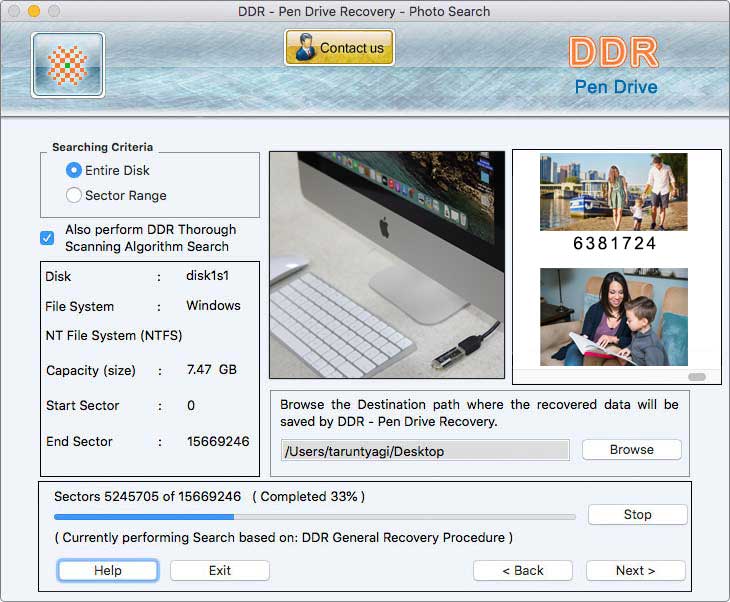Viewport: 730px width, 602px height.
Task: Click the recovered file label 6381724
Action: tap(615, 243)
